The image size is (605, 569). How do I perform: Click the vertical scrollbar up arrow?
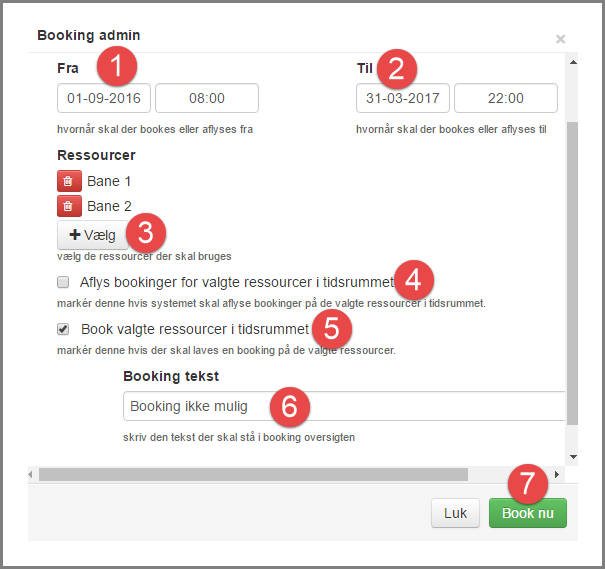572,62
